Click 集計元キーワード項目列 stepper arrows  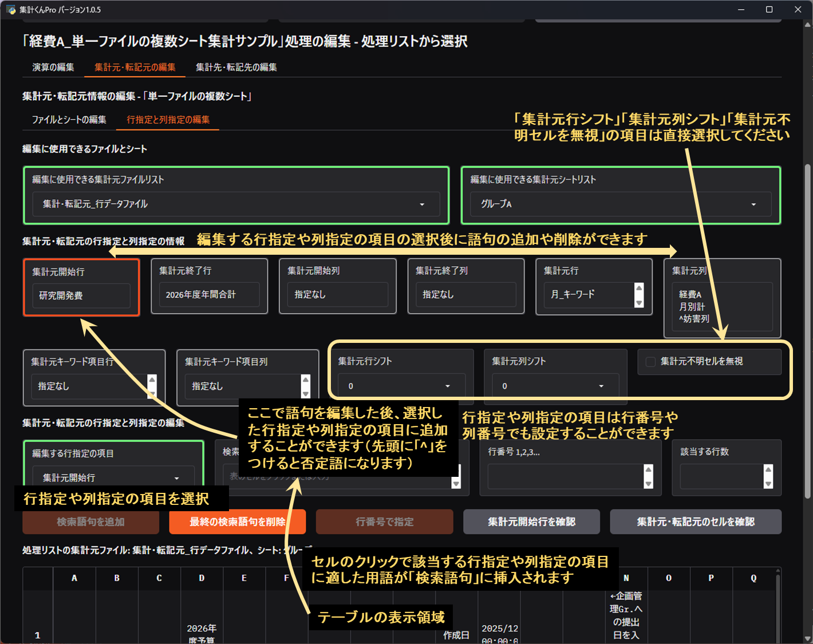(306, 386)
